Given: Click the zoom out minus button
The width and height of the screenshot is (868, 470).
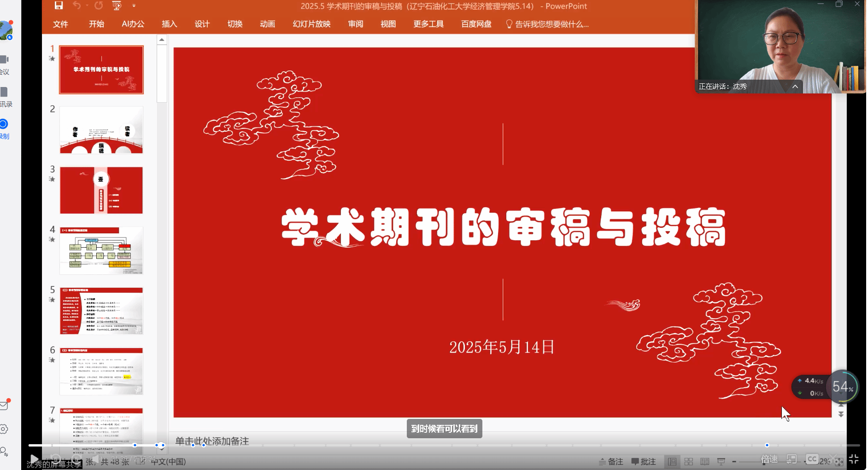Looking at the screenshot, I should tap(734, 461).
